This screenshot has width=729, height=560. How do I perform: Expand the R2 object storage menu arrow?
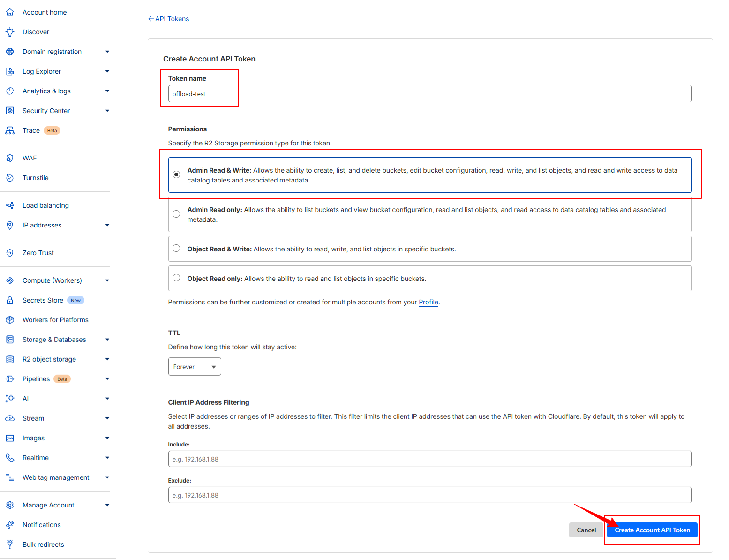(x=107, y=359)
